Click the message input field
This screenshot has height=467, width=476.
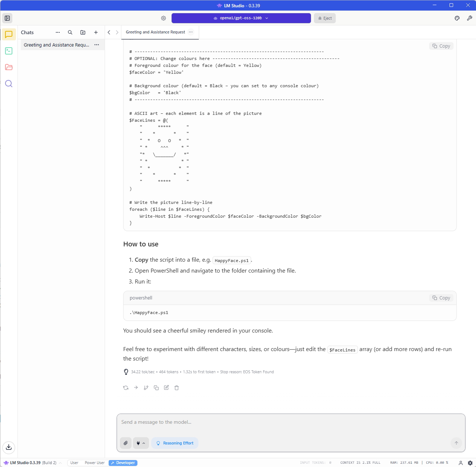click(291, 422)
